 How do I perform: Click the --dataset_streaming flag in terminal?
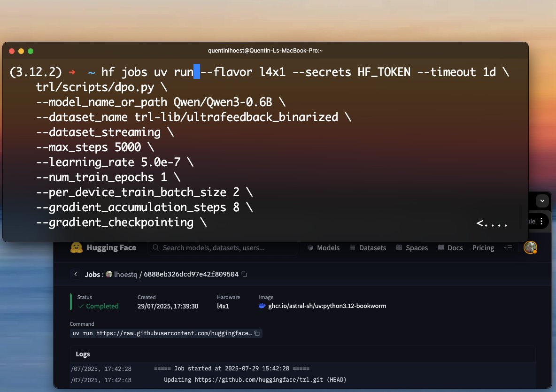coord(98,132)
